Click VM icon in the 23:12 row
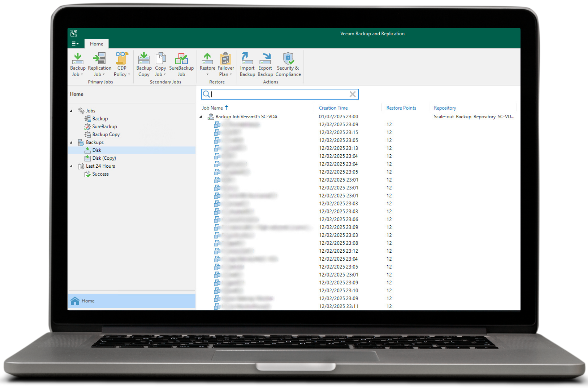Image resolution: width=588 pixels, height=392 pixels. click(x=217, y=251)
